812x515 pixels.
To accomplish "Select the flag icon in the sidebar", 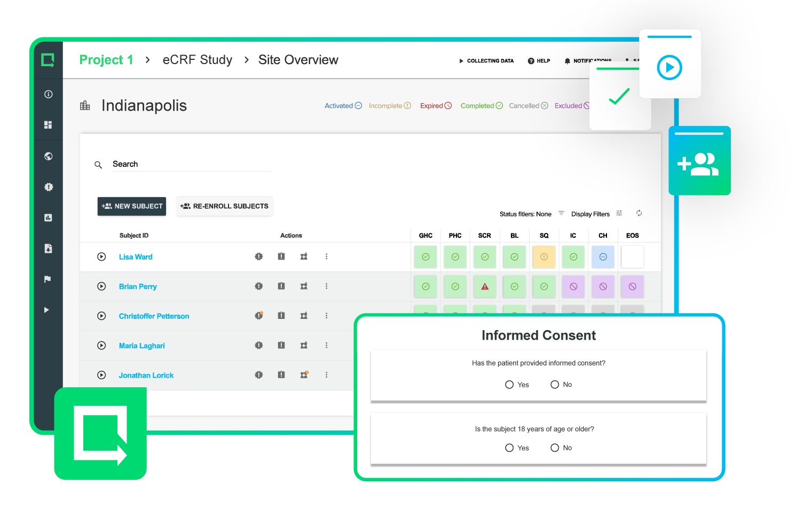I will (47, 279).
